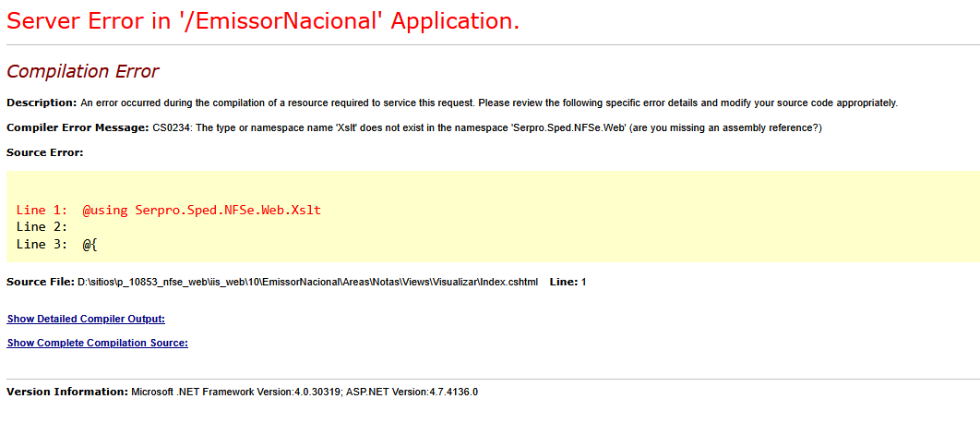Select Line 1 @using Serpro.Sped.NFSe.Web.Xslt code
The image size is (980, 435).
point(169,211)
